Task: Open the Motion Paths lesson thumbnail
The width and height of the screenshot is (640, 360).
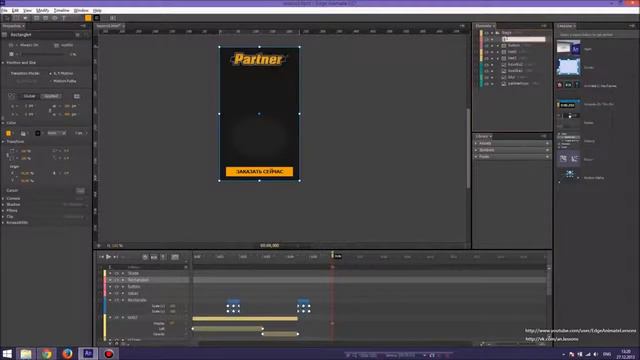Action: tap(568, 177)
